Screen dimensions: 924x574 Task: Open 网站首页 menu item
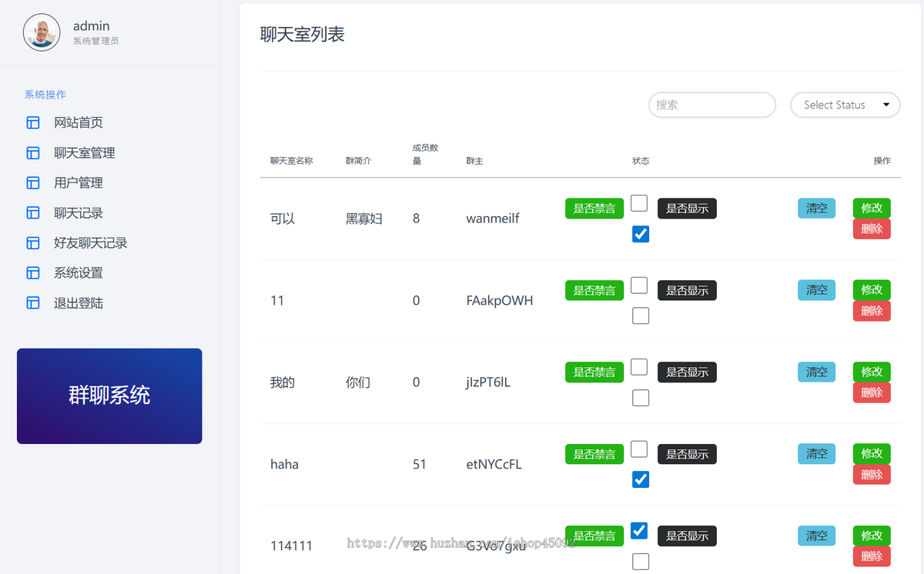[x=79, y=122]
